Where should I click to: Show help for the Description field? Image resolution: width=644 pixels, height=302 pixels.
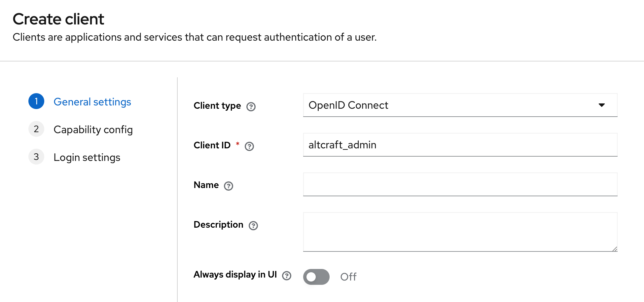pyautogui.click(x=253, y=226)
